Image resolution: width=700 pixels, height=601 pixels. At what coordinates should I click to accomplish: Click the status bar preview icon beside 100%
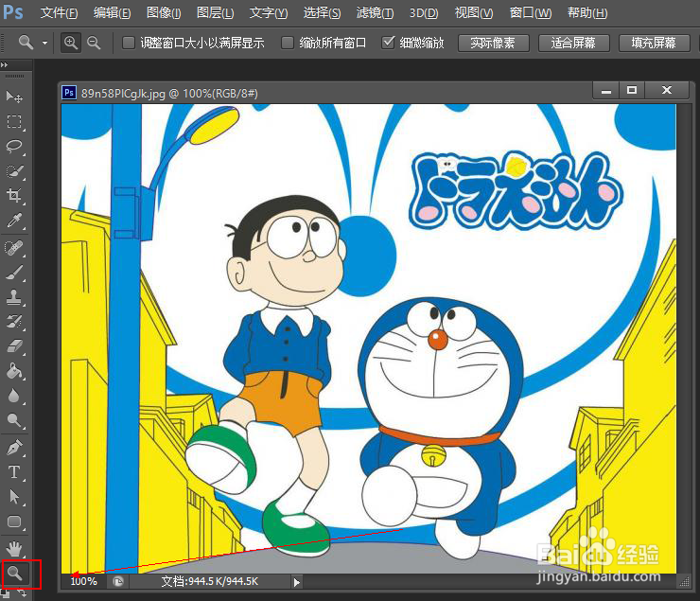[x=118, y=581]
